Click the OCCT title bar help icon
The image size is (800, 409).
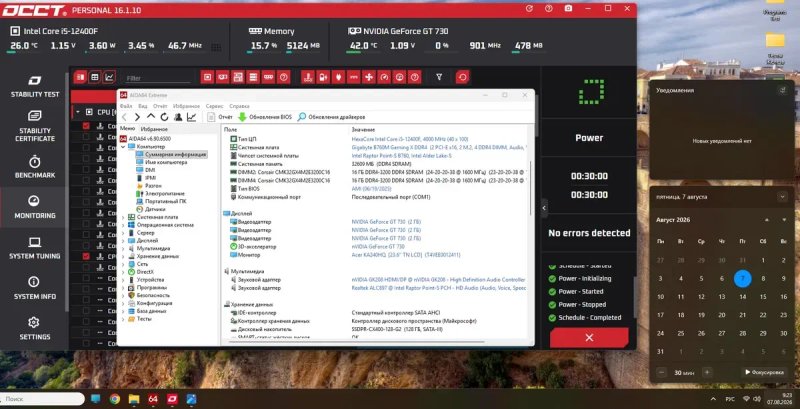548,9
